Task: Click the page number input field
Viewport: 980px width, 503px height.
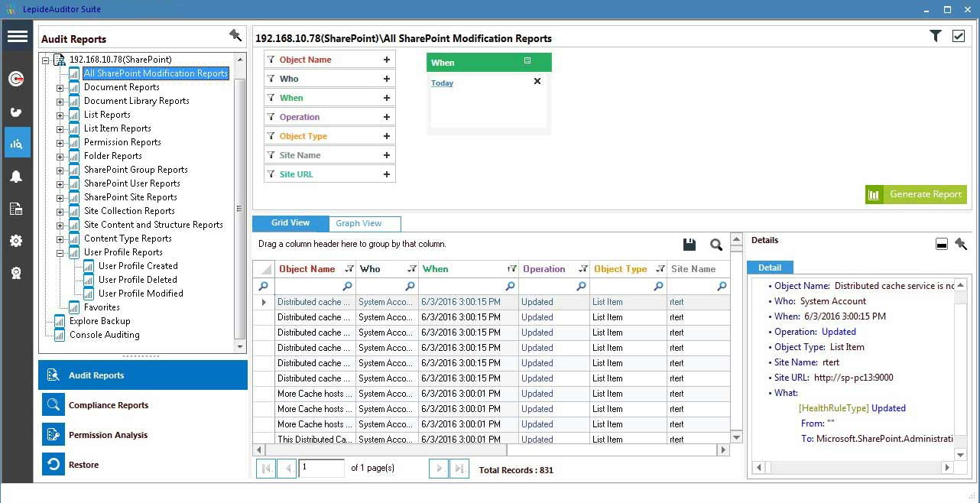Action: click(321, 468)
